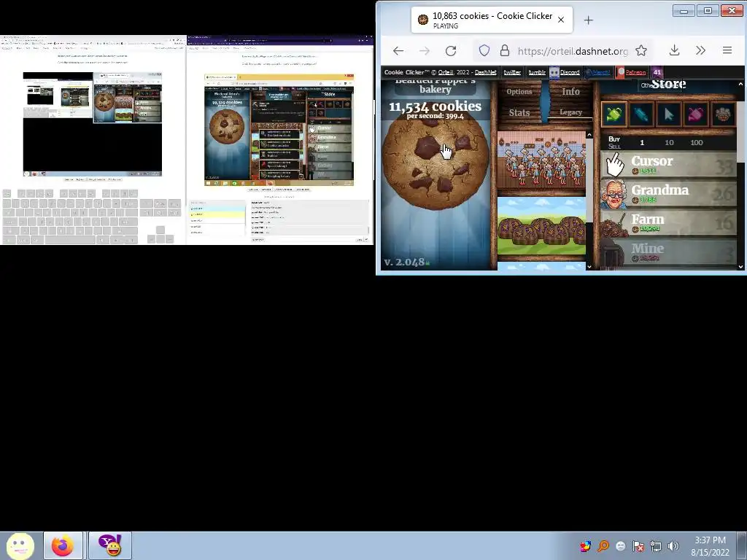747x560 pixels.
Task: Buy the cursor arrow upgrade
Action: (668, 114)
